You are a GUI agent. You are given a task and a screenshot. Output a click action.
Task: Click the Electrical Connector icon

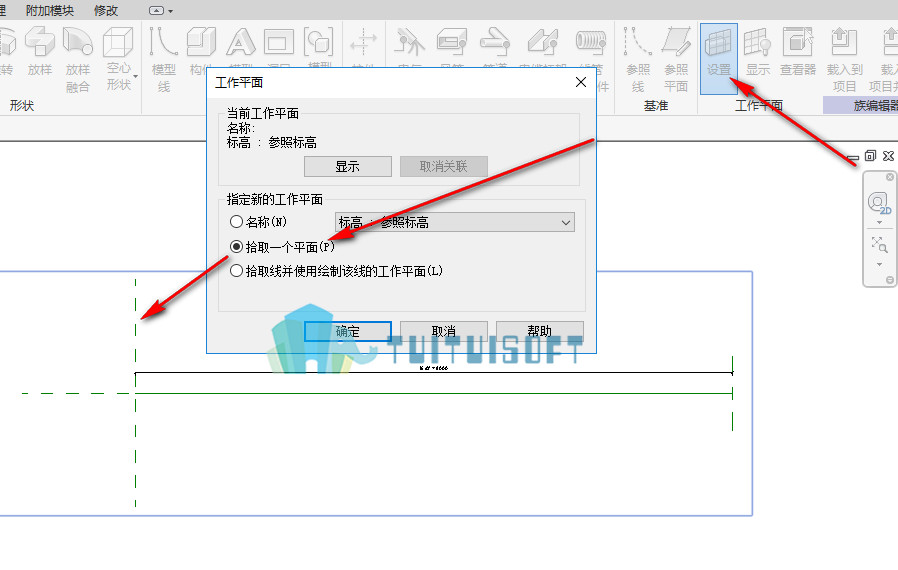click(409, 42)
